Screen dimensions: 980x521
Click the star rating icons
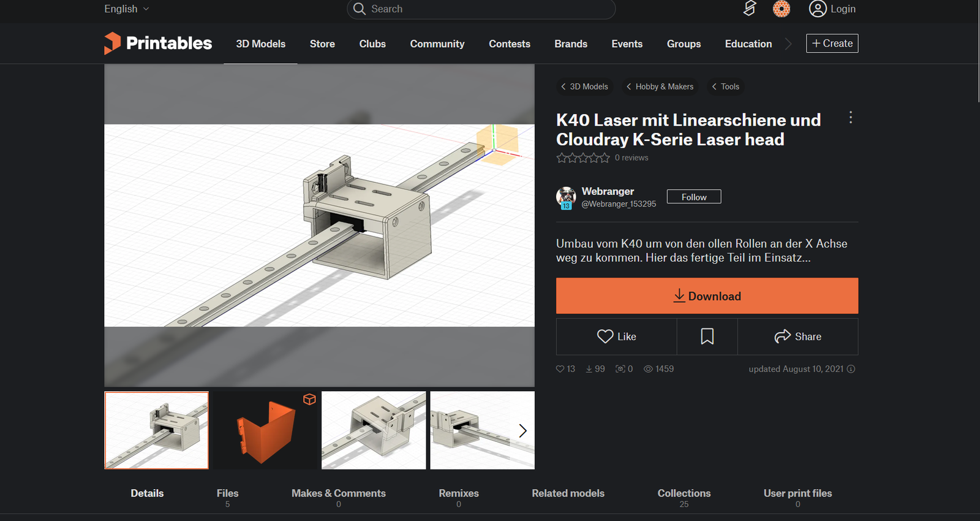(x=583, y=158)
